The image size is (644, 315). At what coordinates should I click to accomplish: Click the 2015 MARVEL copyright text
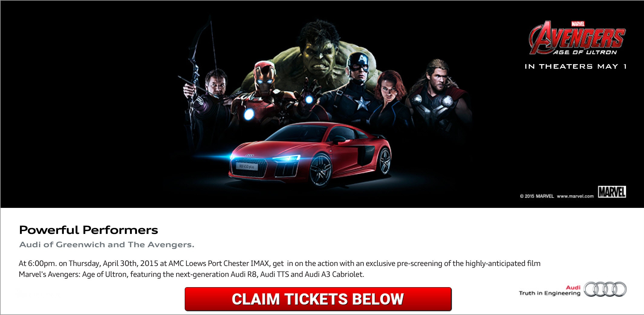(x=537, y=196)
